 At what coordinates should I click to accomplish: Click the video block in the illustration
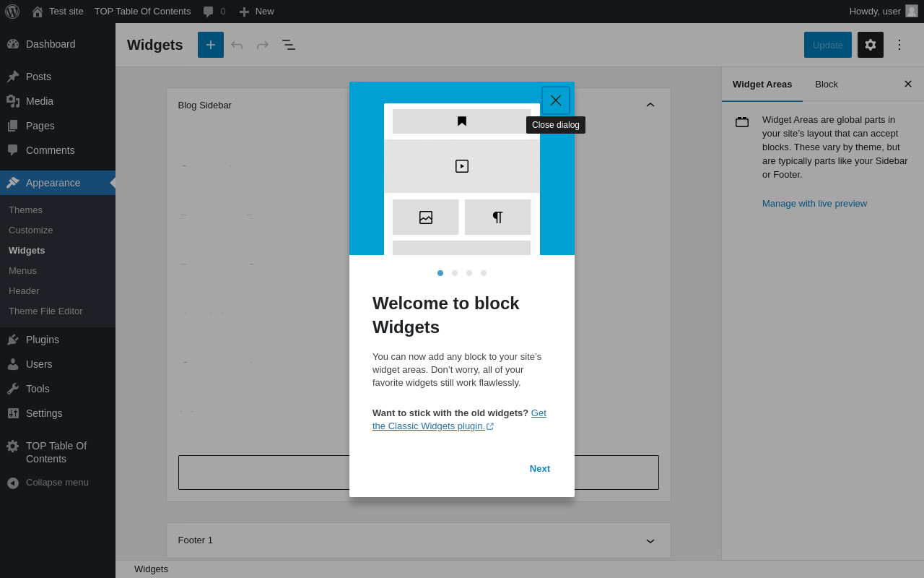pyautogui.click(x=462, y=166)
